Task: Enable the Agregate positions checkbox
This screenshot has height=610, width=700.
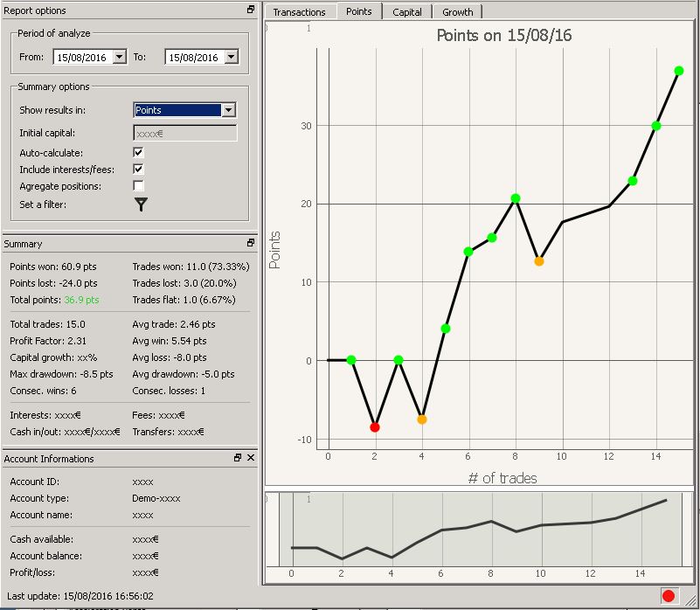Action: pyautogui.click(x=139, y=186)
